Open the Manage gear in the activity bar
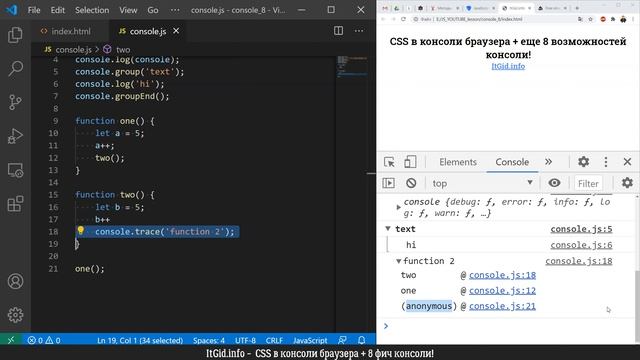640x360 pixels. coord(15,315)
